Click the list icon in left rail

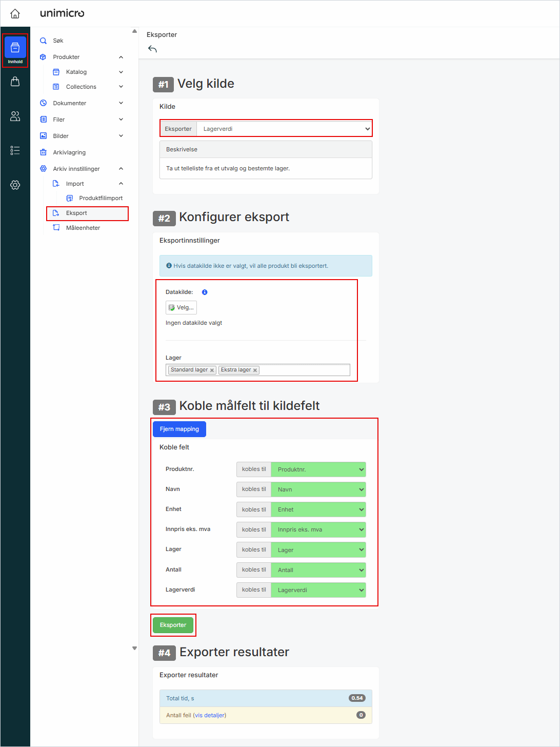coord(15,150)
